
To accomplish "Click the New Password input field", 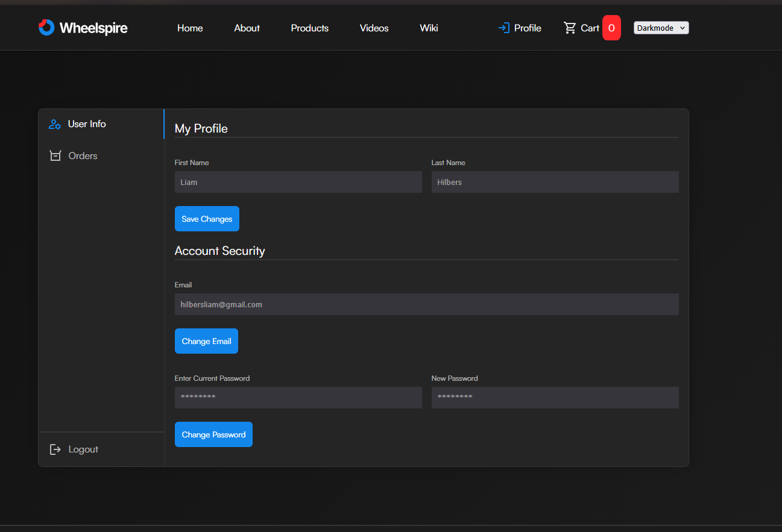I will pos(555,397).
